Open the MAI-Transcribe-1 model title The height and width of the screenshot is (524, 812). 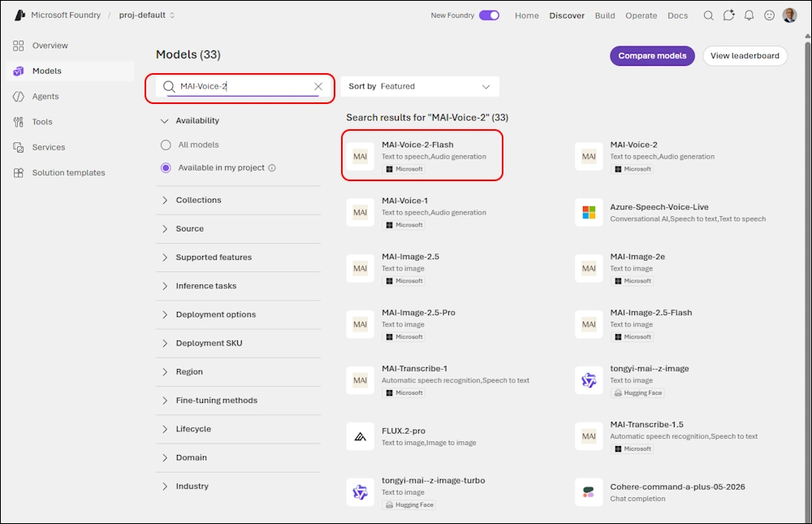click(414, 369)
